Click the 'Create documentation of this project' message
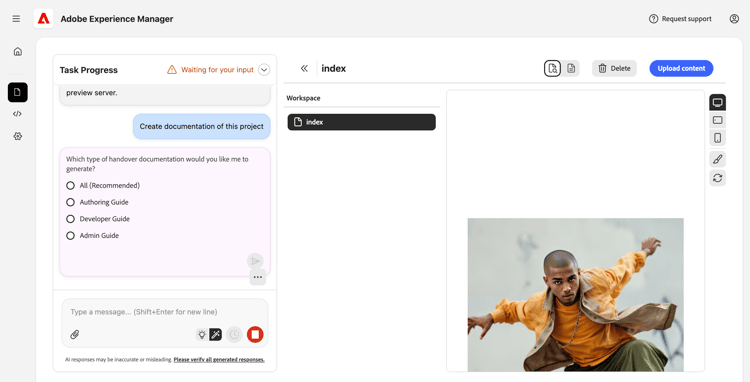Screen dimensions: 750x382 tap(201, 127)
